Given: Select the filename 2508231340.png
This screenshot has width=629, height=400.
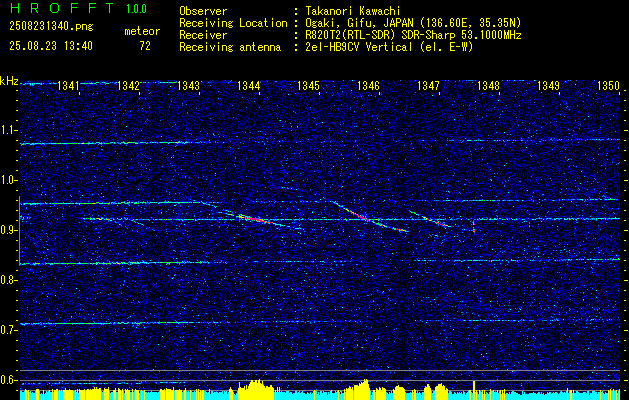Looking at the screenshot, I should [51, 27].
